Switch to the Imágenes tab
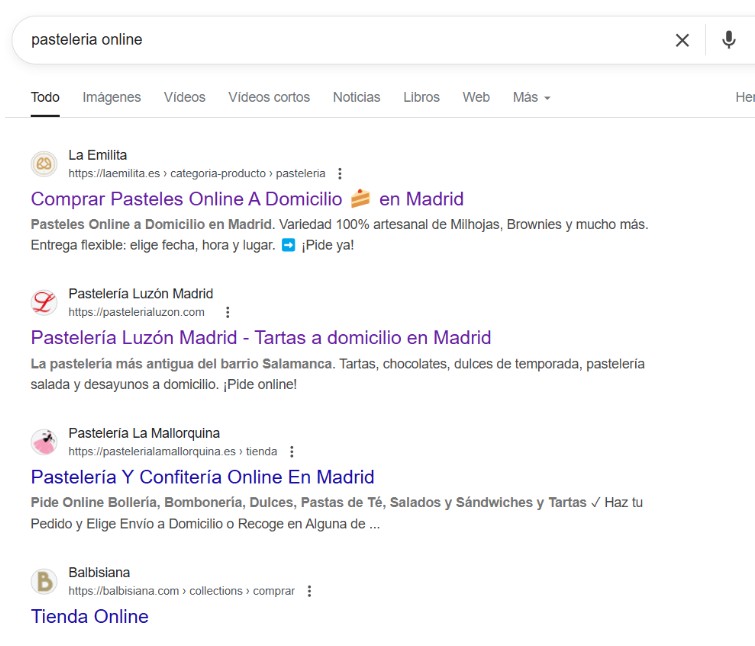The height and width of the screenshot is (646, 755). click(x=111, y=97)
